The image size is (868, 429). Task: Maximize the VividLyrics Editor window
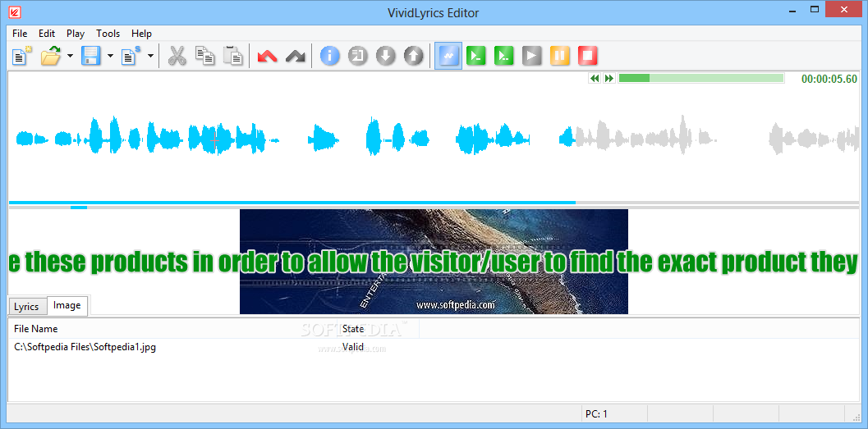[x=815, y=9]
